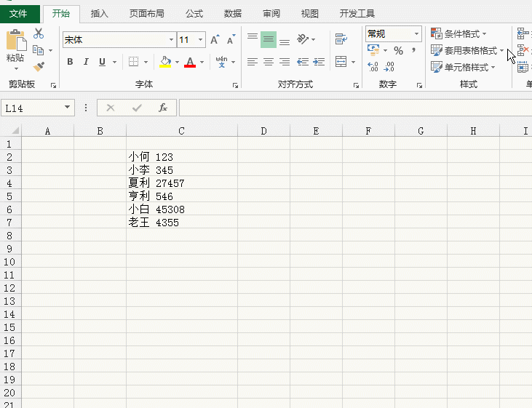532x408 pixels.
Task: Open the underline style dropdown arrow
Action: (115, 62)
